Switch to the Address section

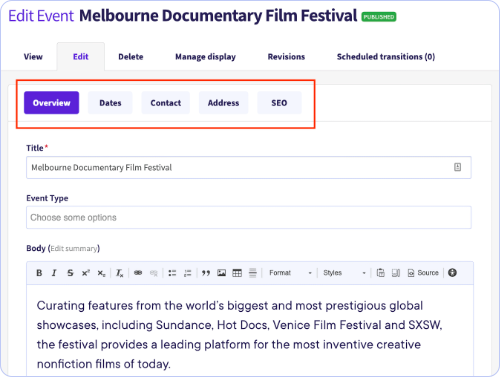223,103
